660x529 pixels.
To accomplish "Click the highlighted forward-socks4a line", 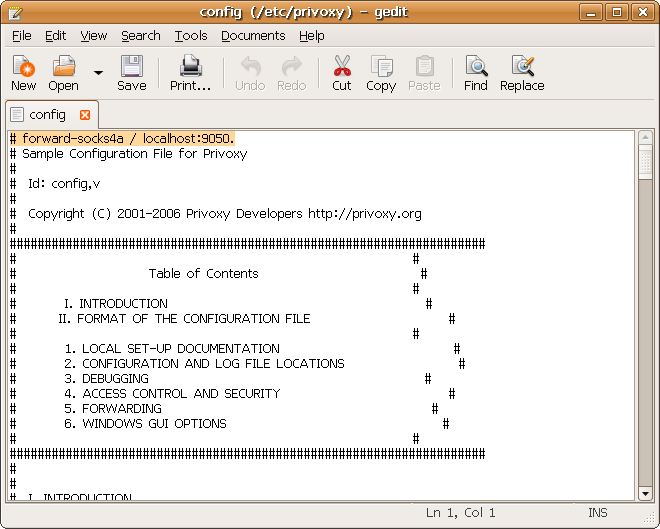I will pyautogui.click(x=122, y=138).
